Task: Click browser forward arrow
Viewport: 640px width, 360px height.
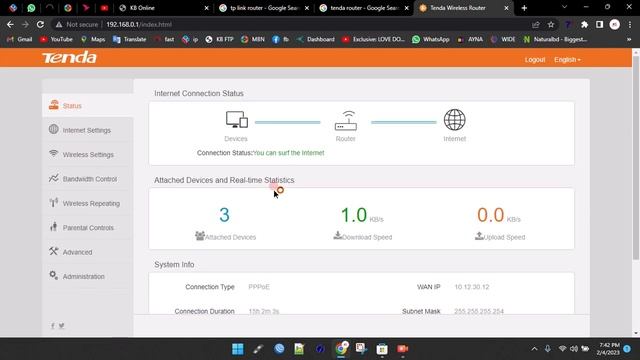Action: point(25,24)
